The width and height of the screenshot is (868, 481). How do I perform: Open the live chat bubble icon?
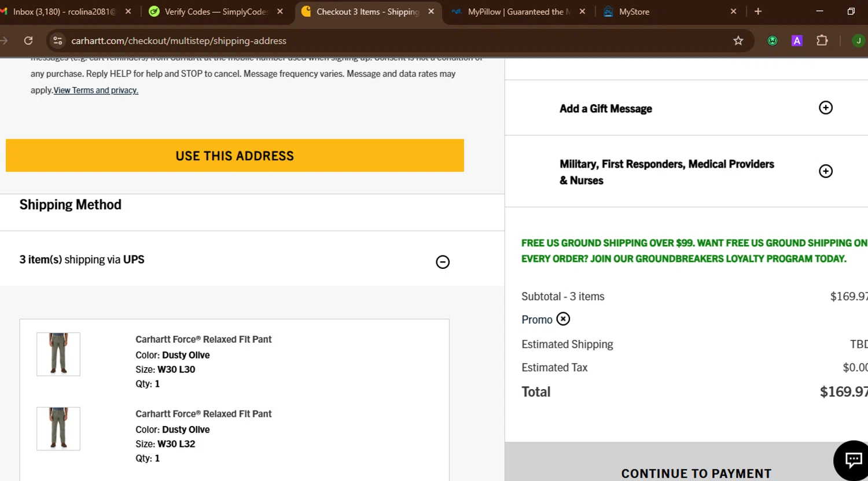pyautogui.click(x=853, y=460)
